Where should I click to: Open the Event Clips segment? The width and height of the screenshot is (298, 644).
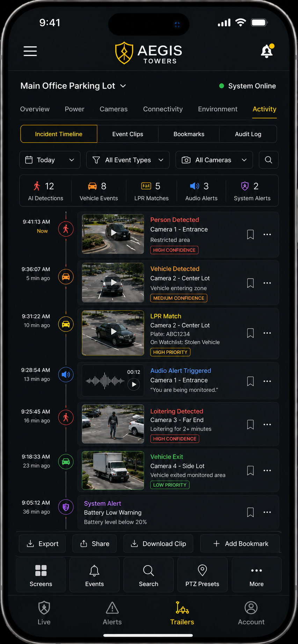tap(128, 134)
